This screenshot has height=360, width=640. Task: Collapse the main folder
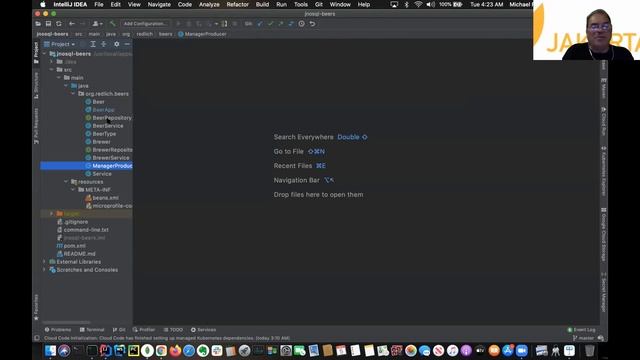(x=59, y=78)
